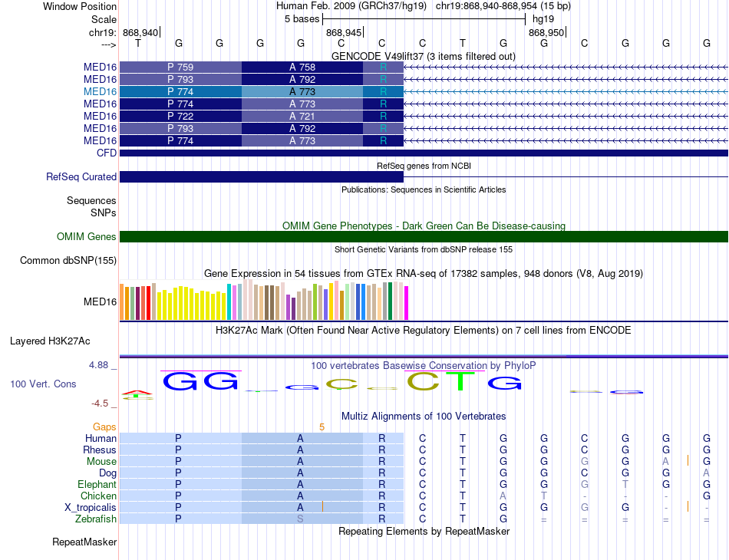
Task: Click the large olive C conservation logo letter
Action: [423, 381]
